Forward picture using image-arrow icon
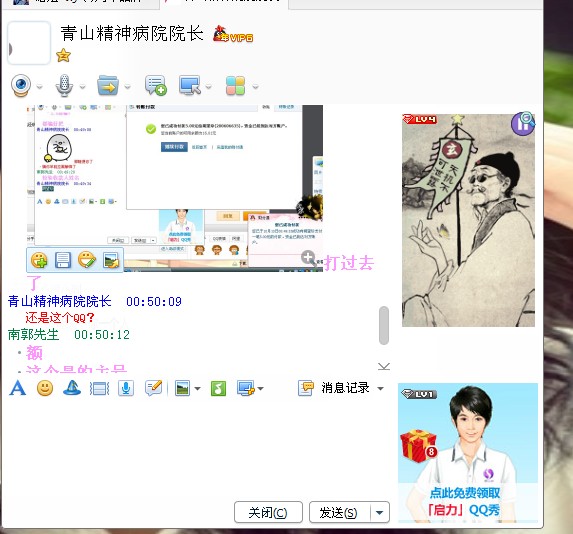This screenshot has height=534, width=573. pos(111,260)
